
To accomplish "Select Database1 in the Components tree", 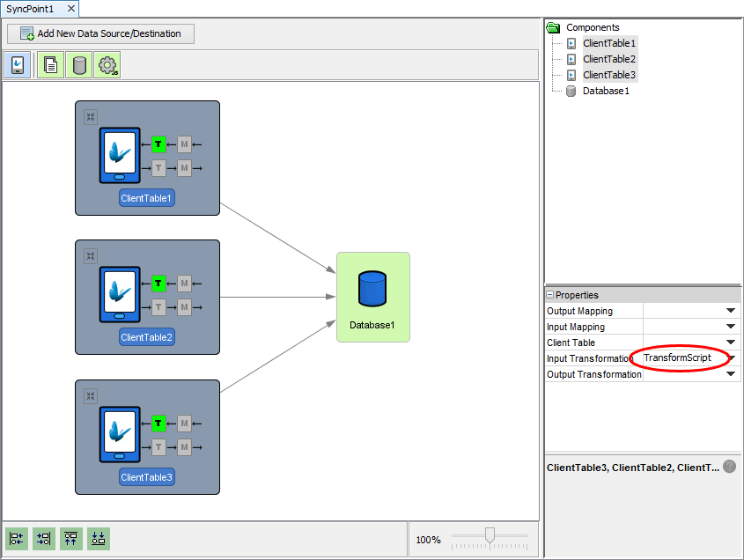I will 606,91.
